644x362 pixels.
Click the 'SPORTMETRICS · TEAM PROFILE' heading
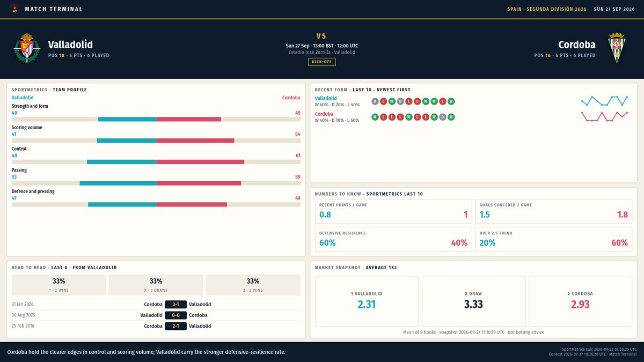49,90
